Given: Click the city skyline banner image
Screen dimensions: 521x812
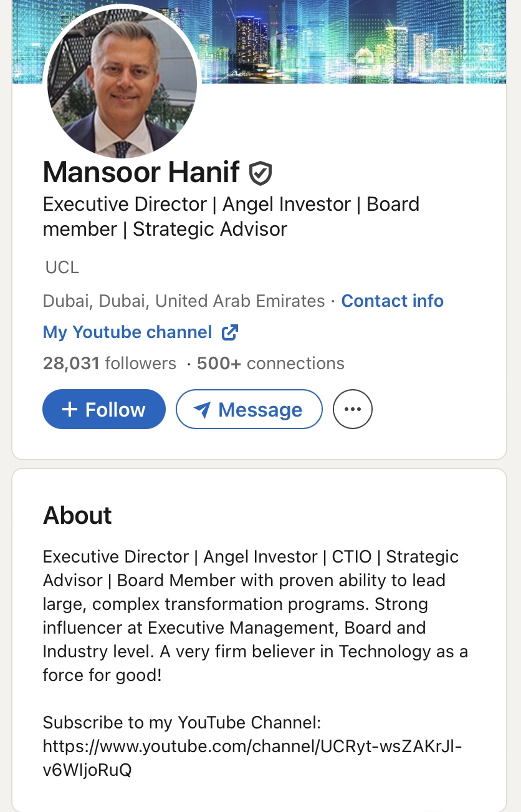Looking at the screenshot, I should (361, 41).
